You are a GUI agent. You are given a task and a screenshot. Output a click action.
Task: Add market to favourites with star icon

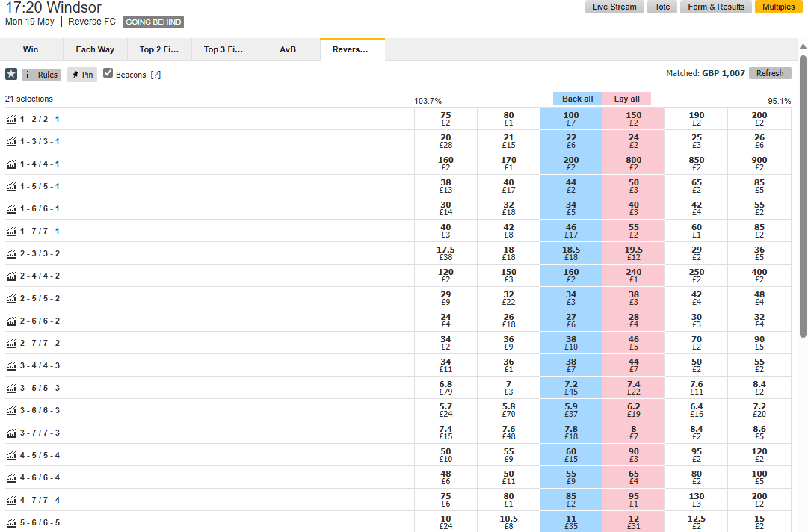11,74
